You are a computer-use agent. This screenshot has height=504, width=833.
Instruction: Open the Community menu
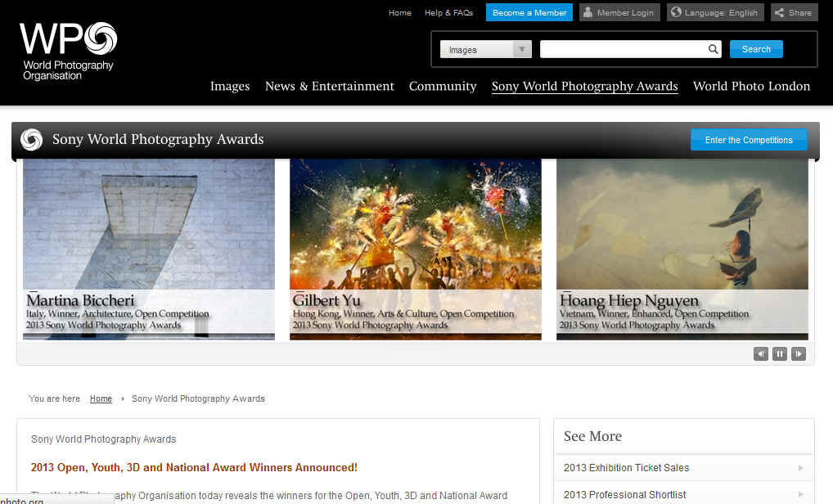click(443, 86)
